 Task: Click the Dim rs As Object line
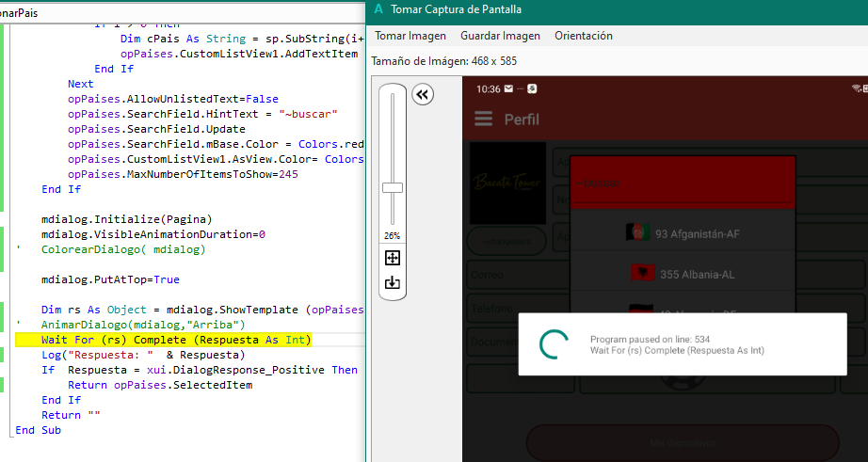point(202,310)
